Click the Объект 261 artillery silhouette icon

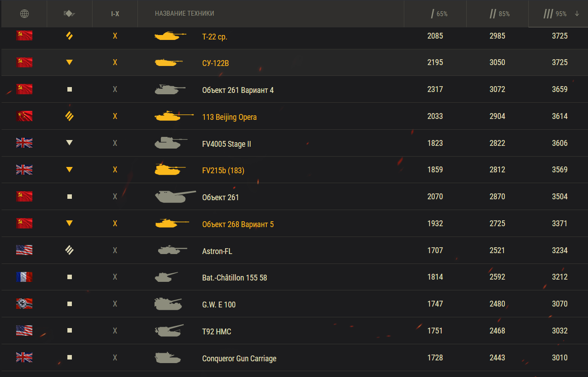pos(174,197)
